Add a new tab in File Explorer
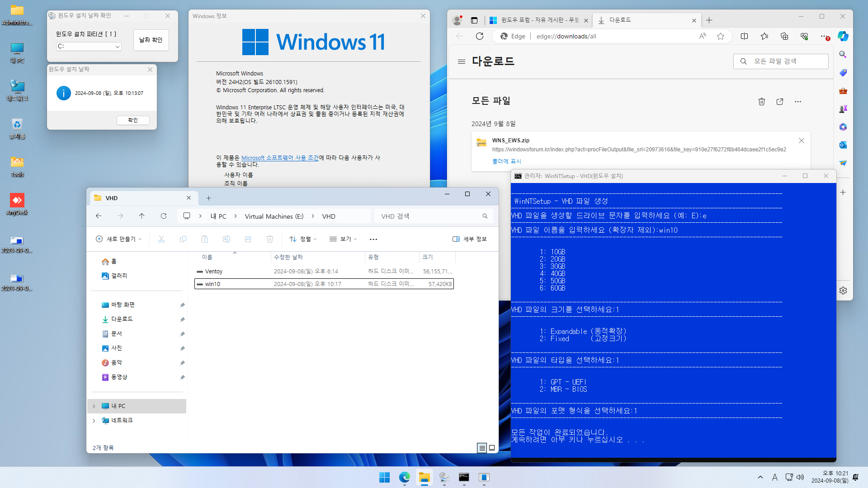This screenshot has width=868, height=488. pos(208,198)
